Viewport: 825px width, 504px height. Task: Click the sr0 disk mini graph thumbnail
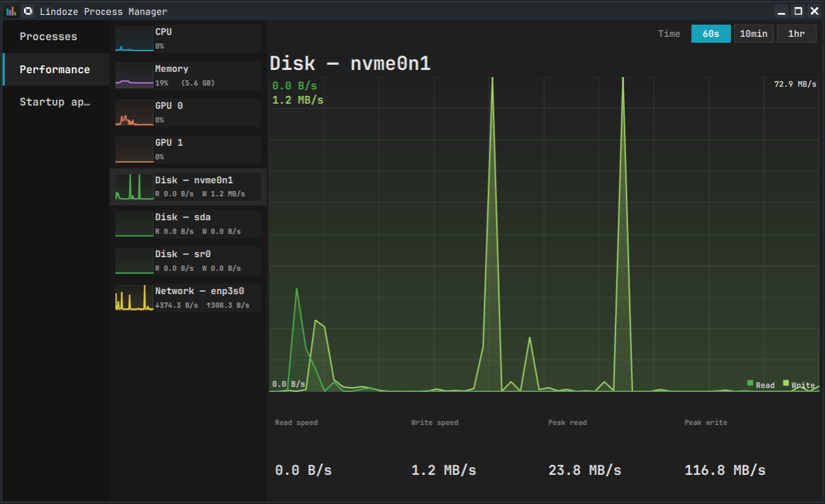pos(134,260)
